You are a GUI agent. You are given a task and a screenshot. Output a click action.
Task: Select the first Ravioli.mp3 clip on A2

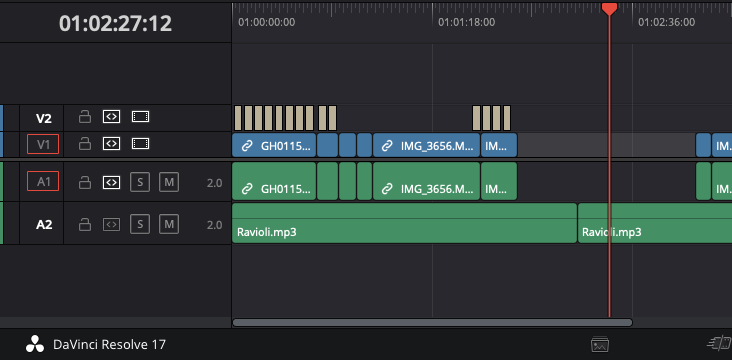pyautogui.click(x=404, y=223)
